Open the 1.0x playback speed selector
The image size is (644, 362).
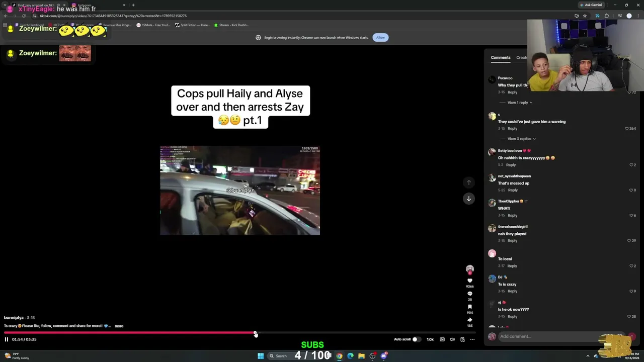tap(430, 339)
